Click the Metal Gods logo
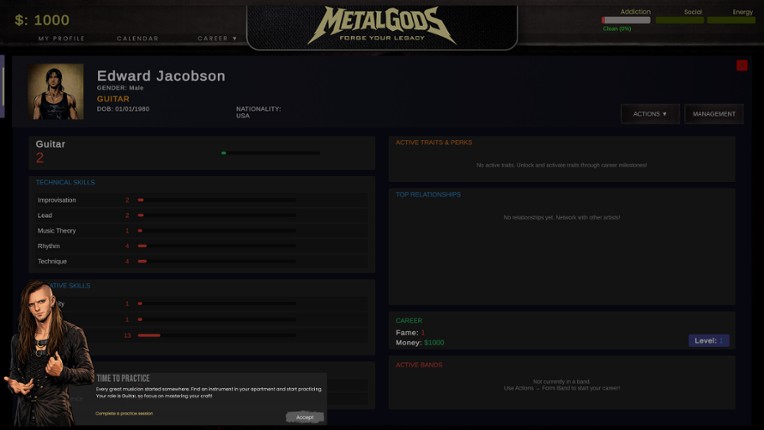 coord(381,25)
